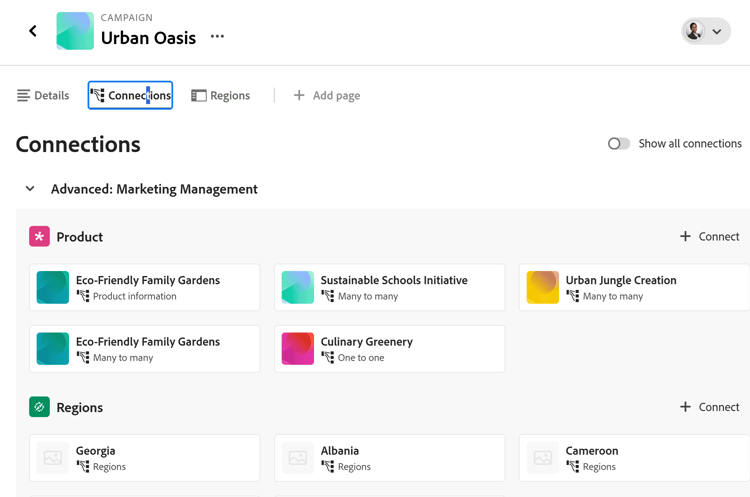Viewport: 750px width, 497px height.
Task: Click the Cameroon placeholder image icon
Action: (x=543, y=458)
